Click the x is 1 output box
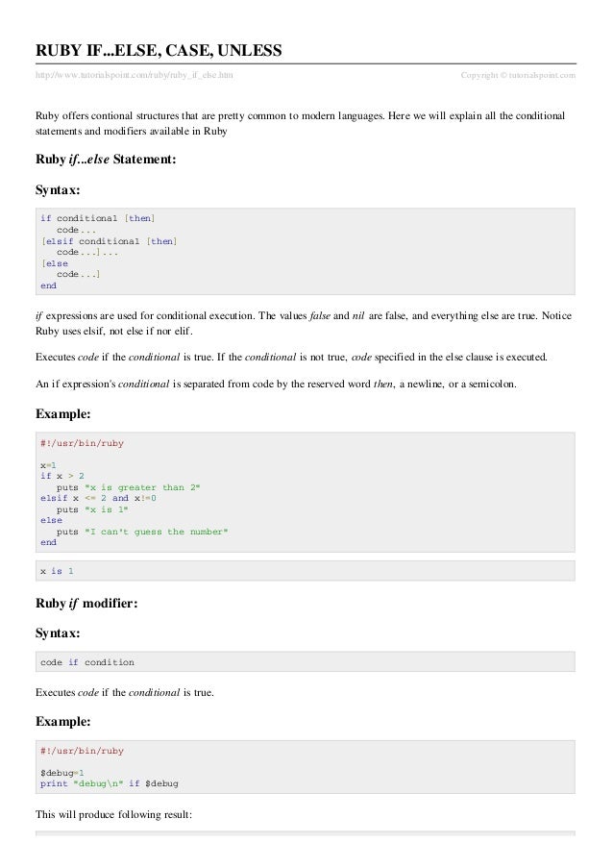613x868 pixels. click(306, 571)
